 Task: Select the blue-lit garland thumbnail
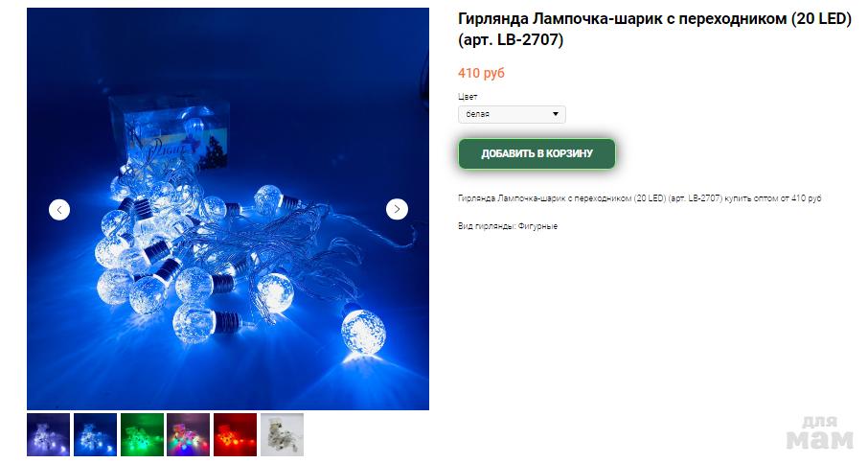(95, 435)
